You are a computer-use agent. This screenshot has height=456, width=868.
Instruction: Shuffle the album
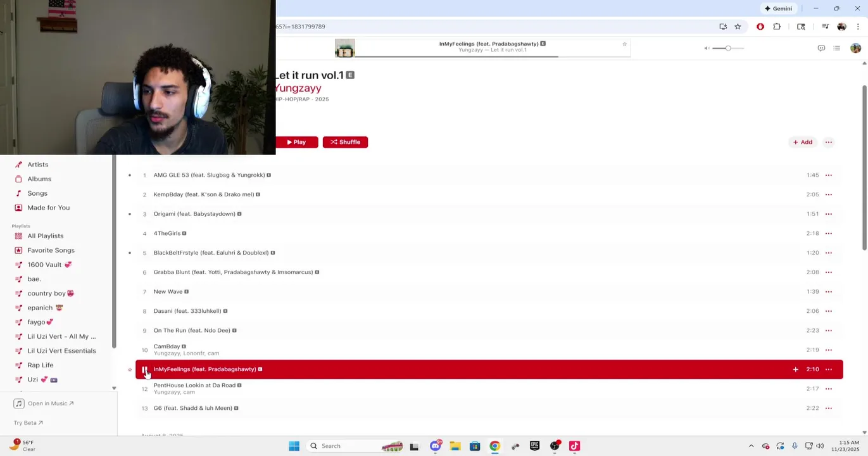[x=345, y=142]
